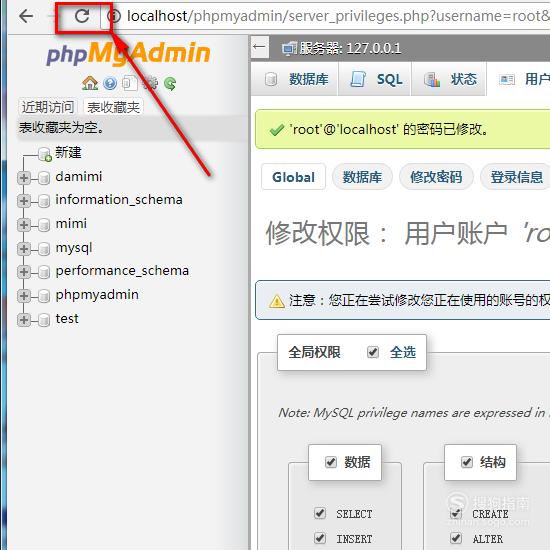Click the damimi database cylinder icon
This screenshot has height=550, width=550.
[x=44, y=178]
